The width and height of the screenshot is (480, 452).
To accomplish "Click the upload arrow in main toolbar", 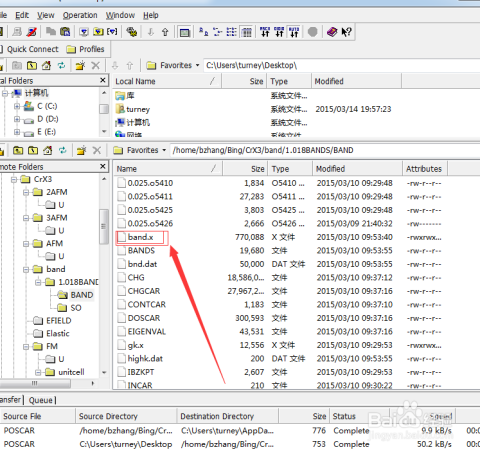I will click(165, 32).
